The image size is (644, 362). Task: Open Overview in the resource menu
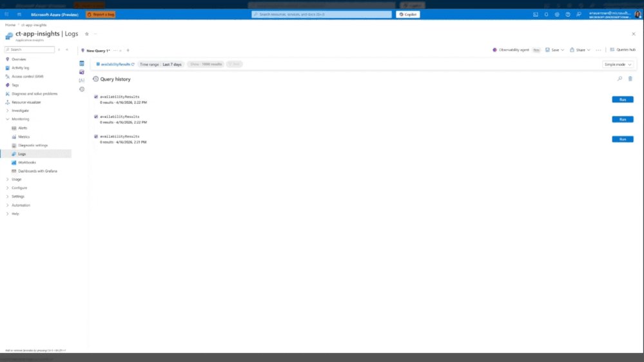(x=19, y=59)
